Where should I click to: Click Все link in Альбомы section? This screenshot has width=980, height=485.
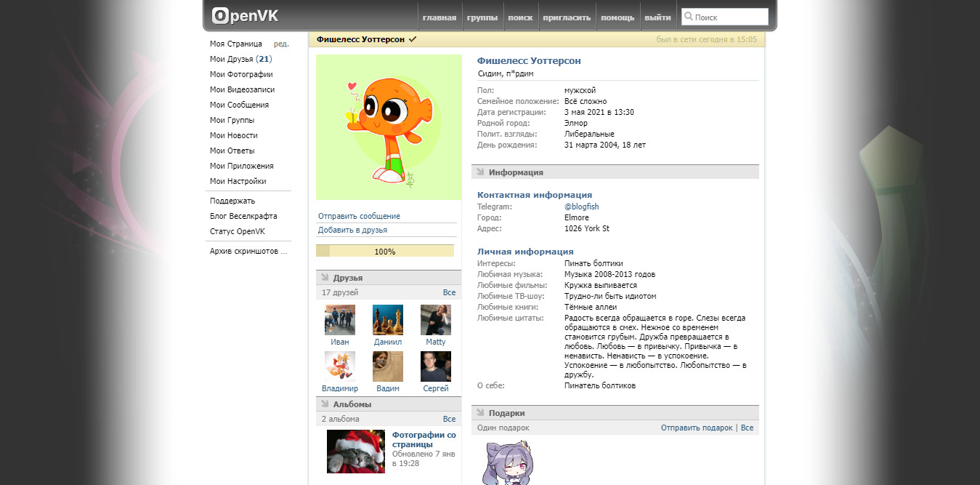[449, 419]
